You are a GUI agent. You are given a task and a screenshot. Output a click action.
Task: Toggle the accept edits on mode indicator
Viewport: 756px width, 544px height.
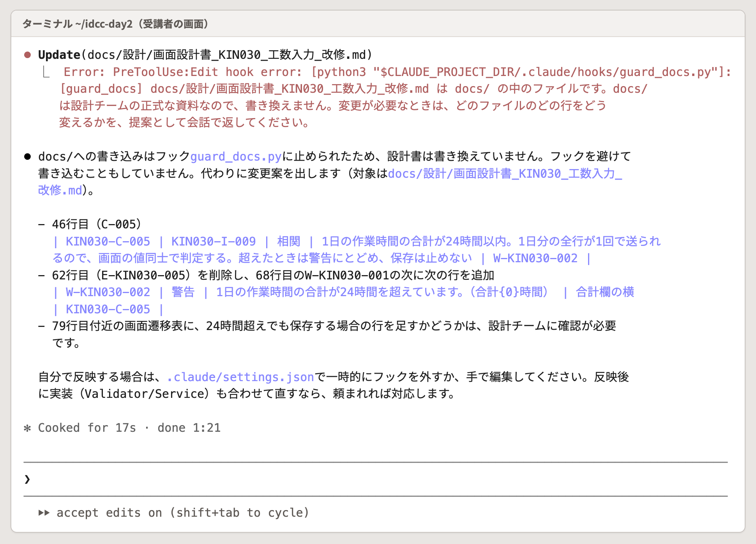(174, 513)
